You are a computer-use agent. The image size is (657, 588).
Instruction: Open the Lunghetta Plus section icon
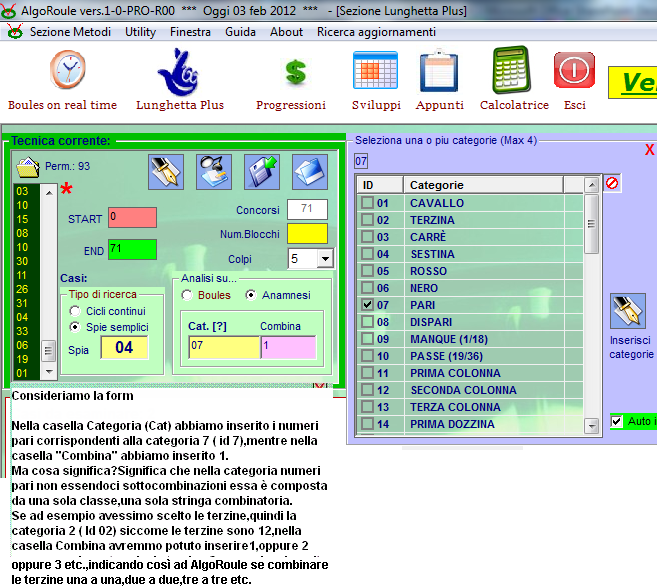point(178,72)
